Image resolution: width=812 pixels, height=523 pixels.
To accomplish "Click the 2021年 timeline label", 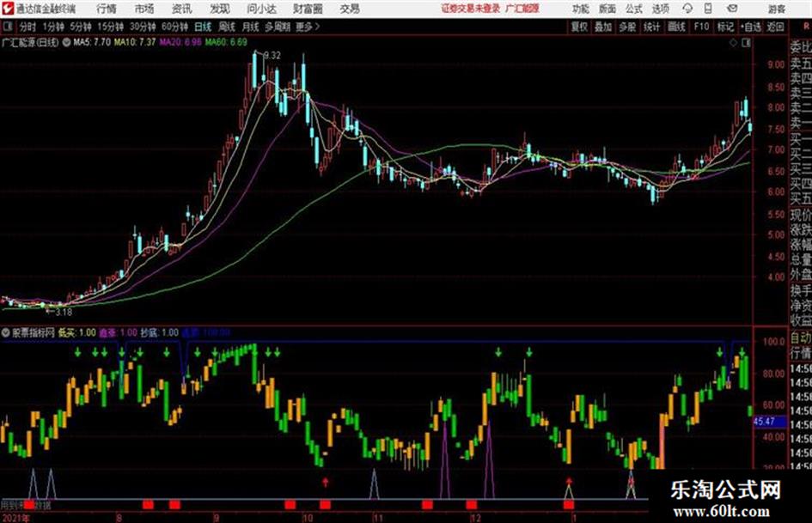I will tap(16, 517).
